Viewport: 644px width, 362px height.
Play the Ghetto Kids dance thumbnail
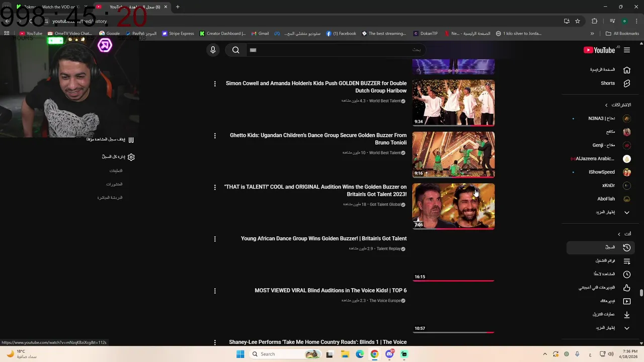tap(453, 154)
